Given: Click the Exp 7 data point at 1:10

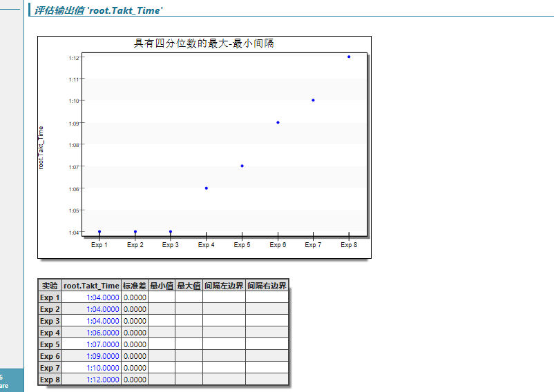Looking at the screenshot, I should point(313,100).
